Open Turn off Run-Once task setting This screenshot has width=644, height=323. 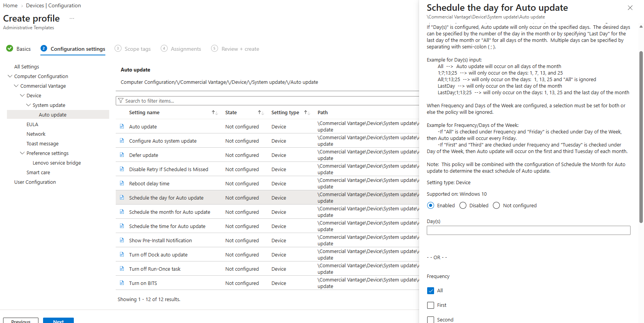155,269
